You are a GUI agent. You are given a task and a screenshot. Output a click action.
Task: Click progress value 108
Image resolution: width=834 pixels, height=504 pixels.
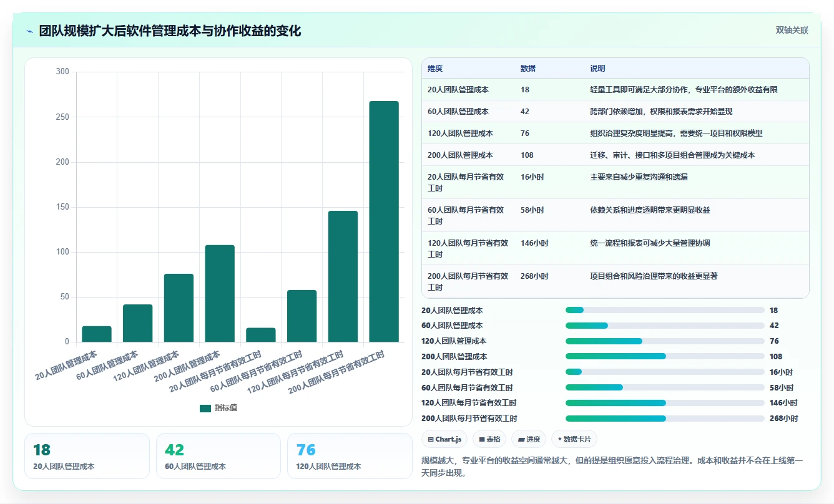point(776,357)
